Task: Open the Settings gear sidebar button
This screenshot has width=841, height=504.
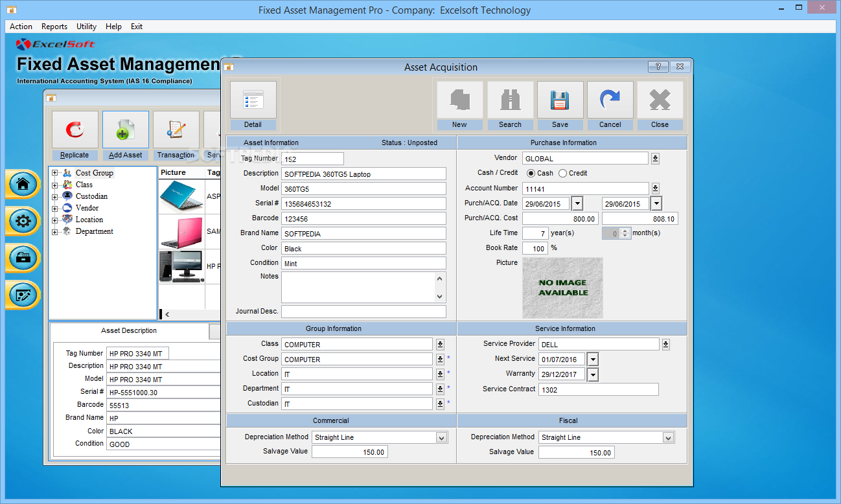Action: [x=23, y=221]
